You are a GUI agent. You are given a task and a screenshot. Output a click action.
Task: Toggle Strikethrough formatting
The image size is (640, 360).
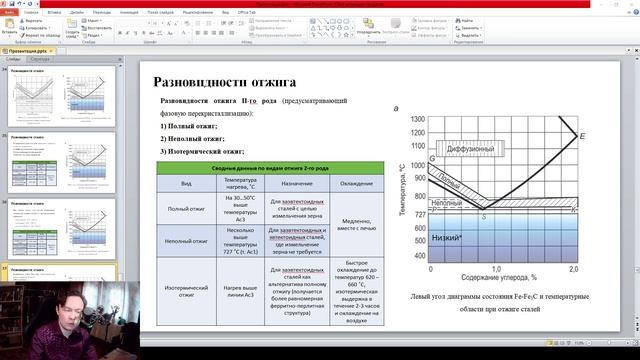tap(151, 33)
